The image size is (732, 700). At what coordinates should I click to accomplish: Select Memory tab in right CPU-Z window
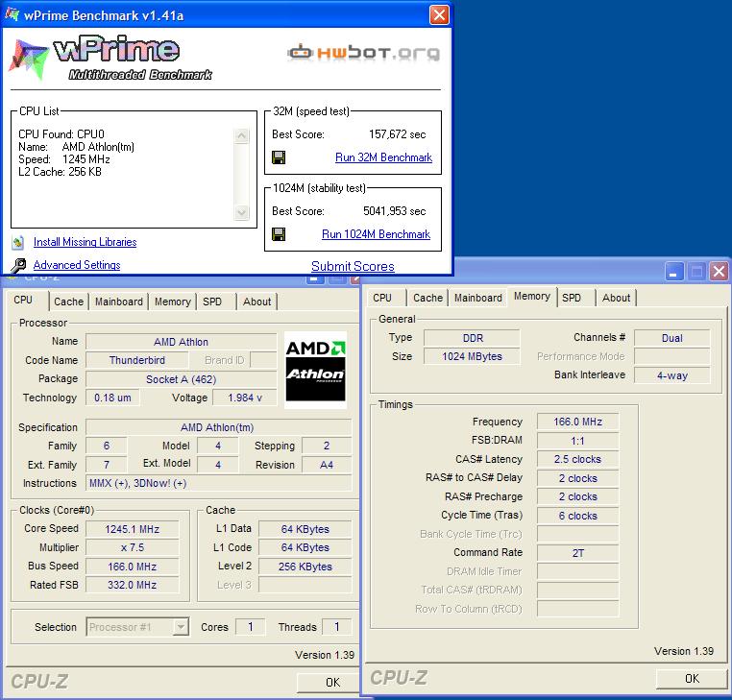point(532,297)
